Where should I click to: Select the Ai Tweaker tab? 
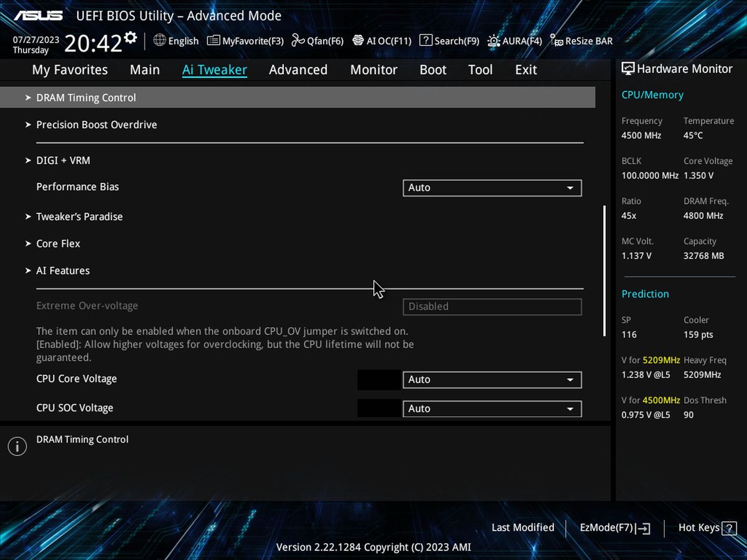click(214, 70)
